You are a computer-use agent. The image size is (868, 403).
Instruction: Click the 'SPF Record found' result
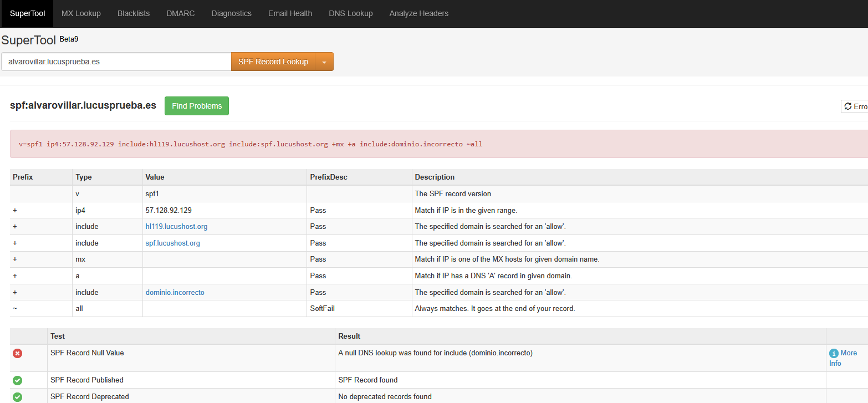coord(368,380)
